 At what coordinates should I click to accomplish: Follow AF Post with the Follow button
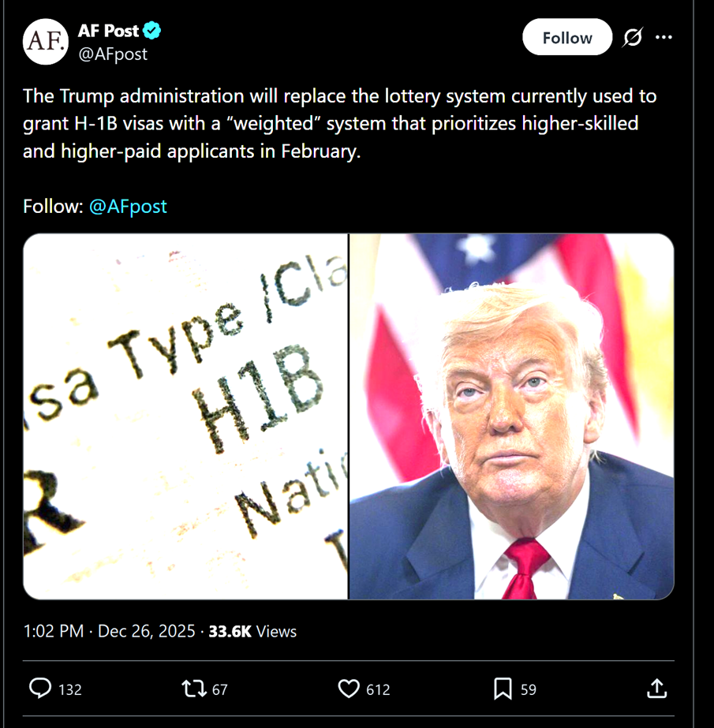[567, 37]
